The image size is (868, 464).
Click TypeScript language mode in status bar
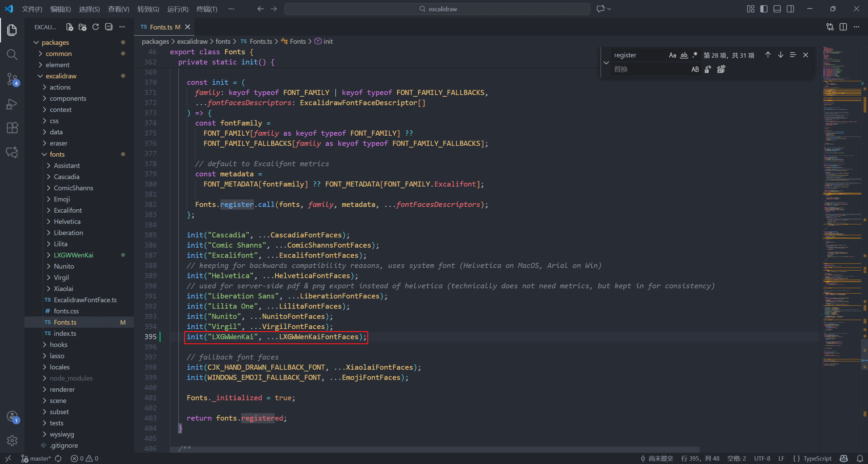(817, 459)
